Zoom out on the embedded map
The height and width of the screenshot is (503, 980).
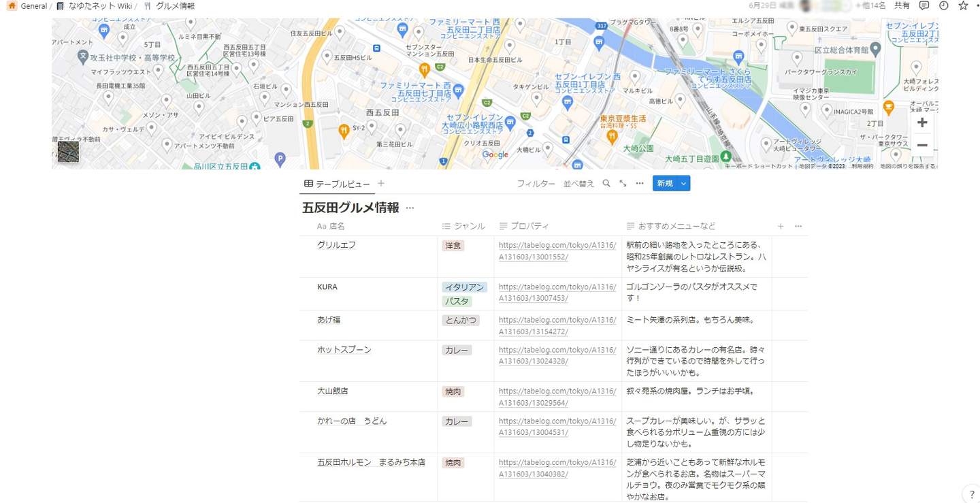click(922, 145)
